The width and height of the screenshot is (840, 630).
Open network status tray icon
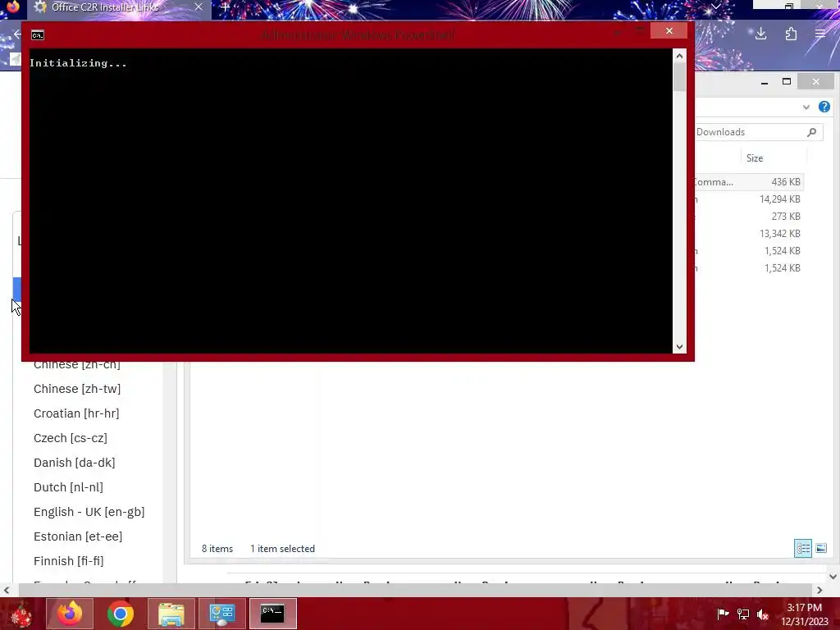point(743,614)
